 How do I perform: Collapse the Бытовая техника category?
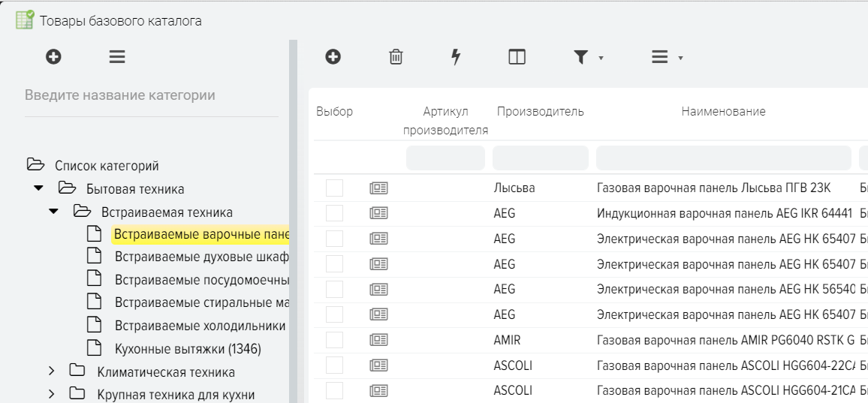click(x=38, y=188)
